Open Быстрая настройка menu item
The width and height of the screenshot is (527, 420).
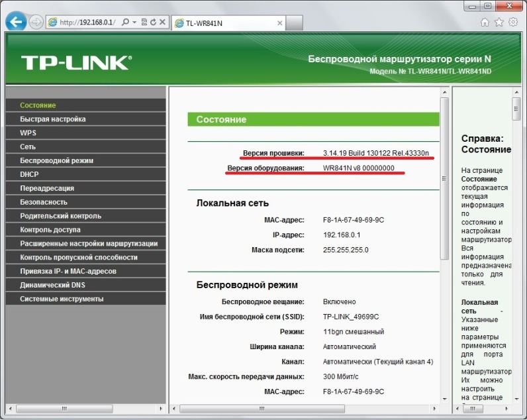85,119
